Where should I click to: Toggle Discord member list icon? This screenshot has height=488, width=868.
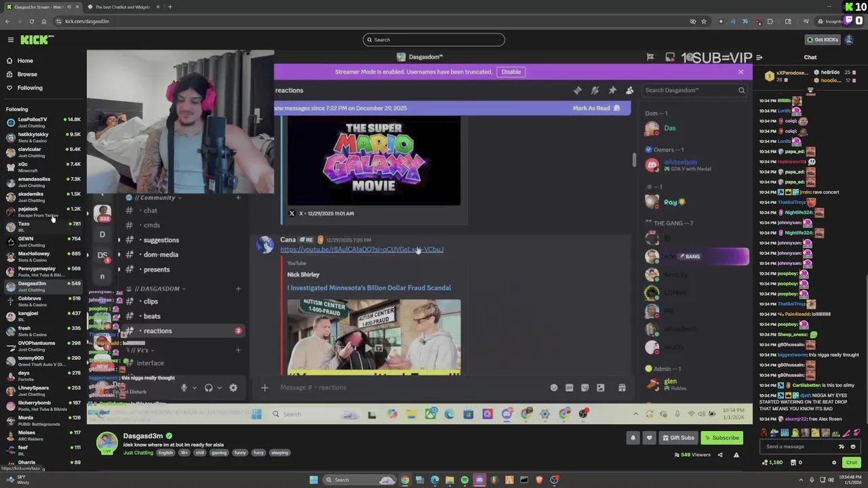click(629, 90)
